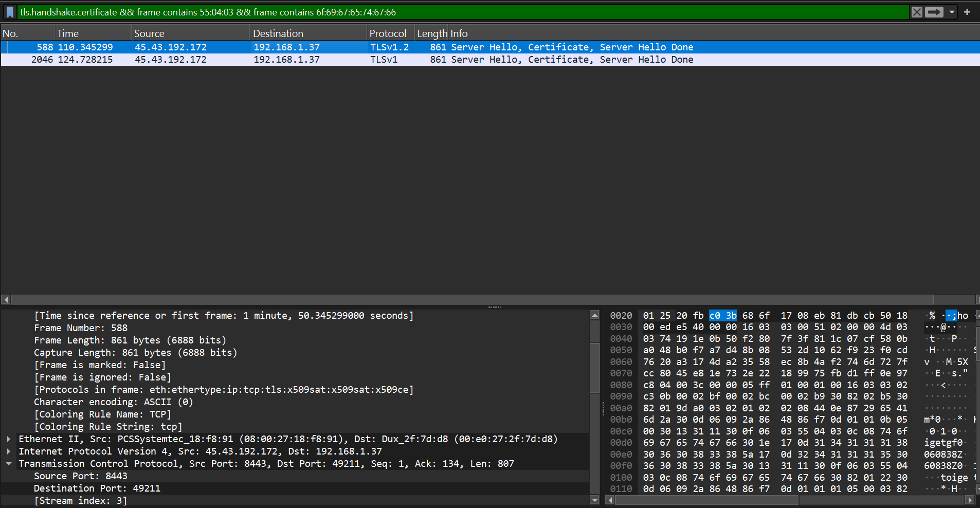The height and width of the screenshot is (508, 980).
Task: Click the 124.728215 time cell
Action: click(85, 60)
